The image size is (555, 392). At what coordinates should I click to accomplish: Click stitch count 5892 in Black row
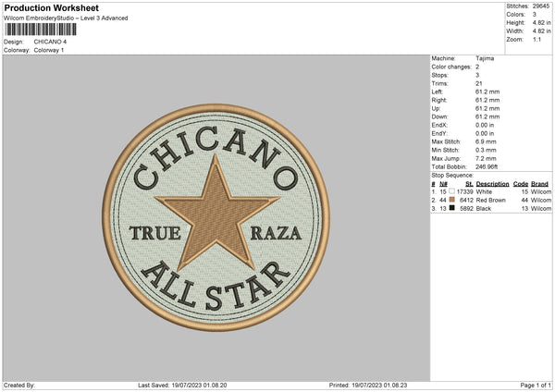pos(466,208)
